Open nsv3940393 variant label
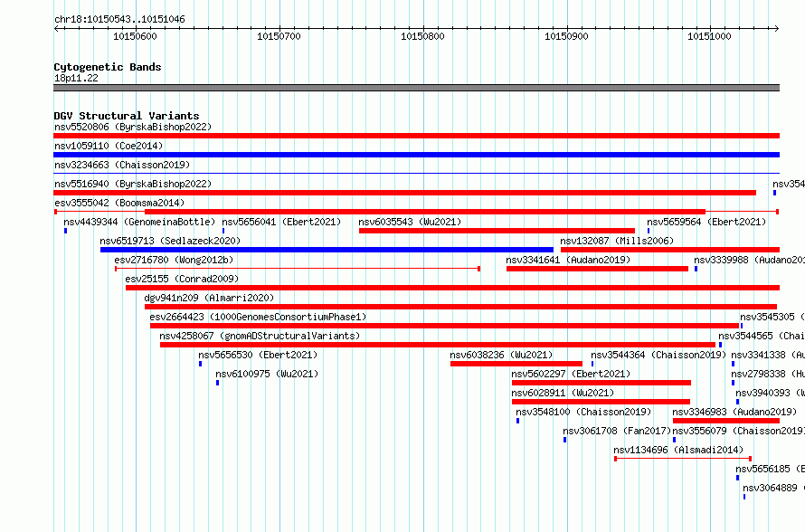 [770, 393]
